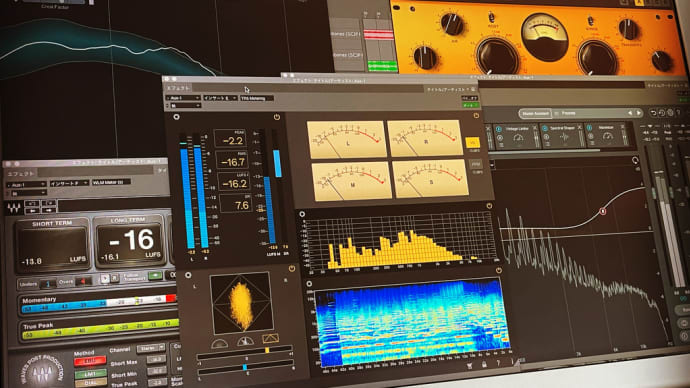Screen dimensions: 690x388
Task: Select the Spectral Shaper module waveform
Action: tap(564, 137)
